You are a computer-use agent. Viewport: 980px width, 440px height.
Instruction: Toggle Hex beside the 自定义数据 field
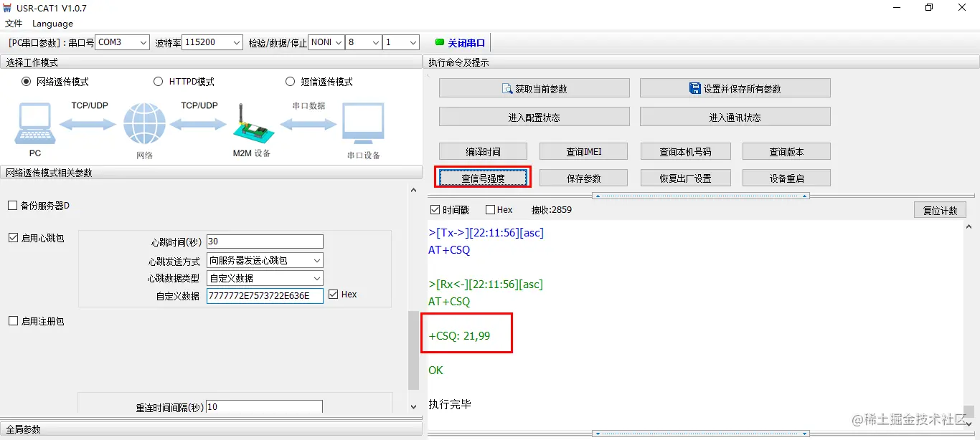pyautogui.click(x=332, y=294)
